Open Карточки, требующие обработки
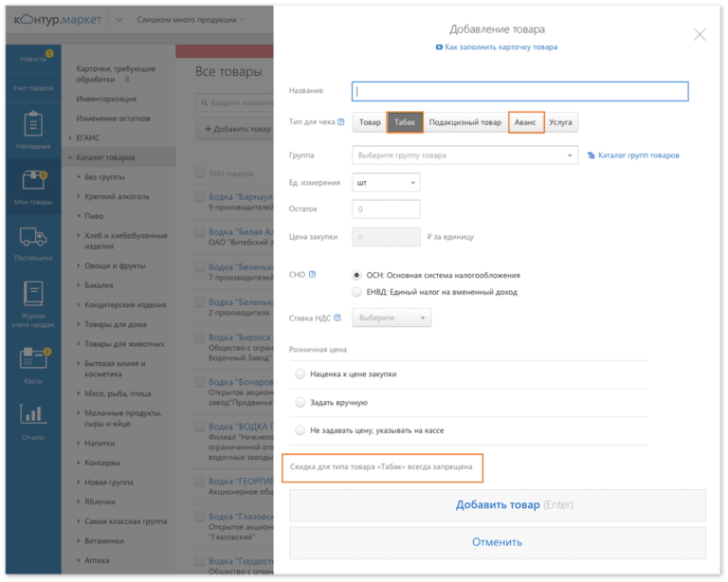Image resolution: width=728 pixels, height=582 pixels. pyautogui.click(x=116, y=74)
